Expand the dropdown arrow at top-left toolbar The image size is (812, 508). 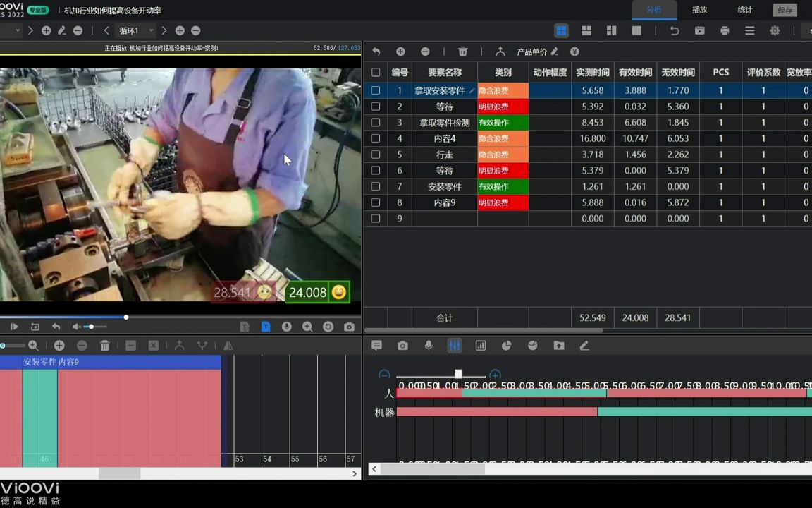coord(18,31)
